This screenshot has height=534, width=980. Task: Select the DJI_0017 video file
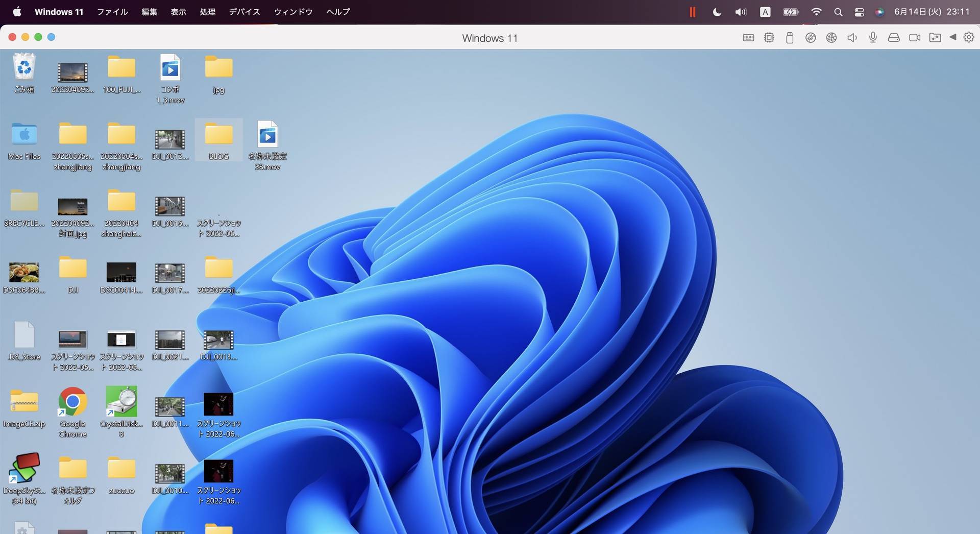(x=170, y=278)
